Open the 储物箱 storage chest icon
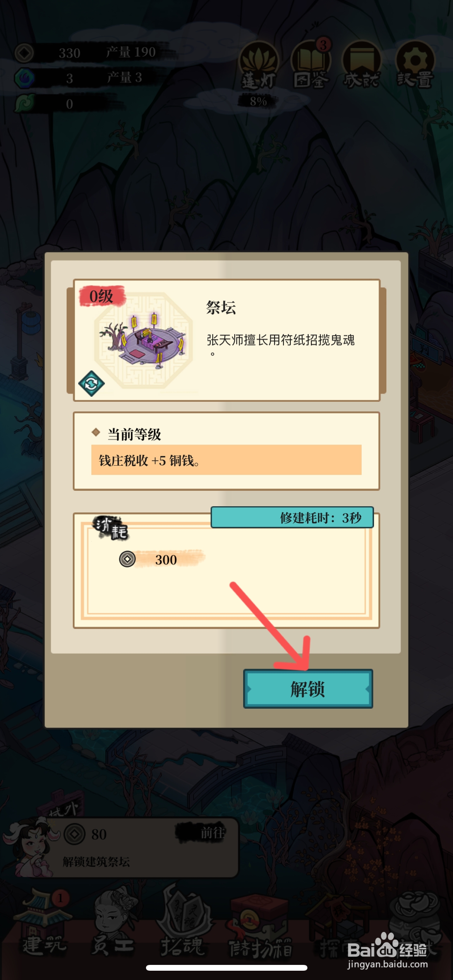 260,924
